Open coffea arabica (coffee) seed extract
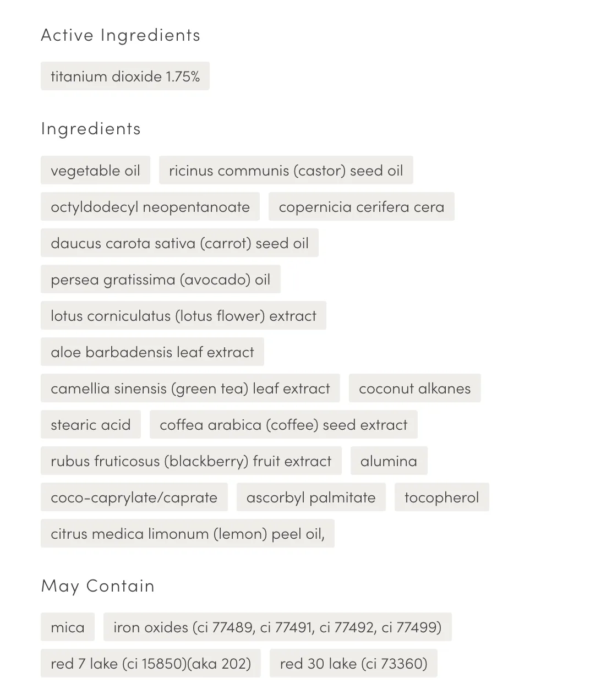This screenshot has width=601, height=700. click(283, 424)
